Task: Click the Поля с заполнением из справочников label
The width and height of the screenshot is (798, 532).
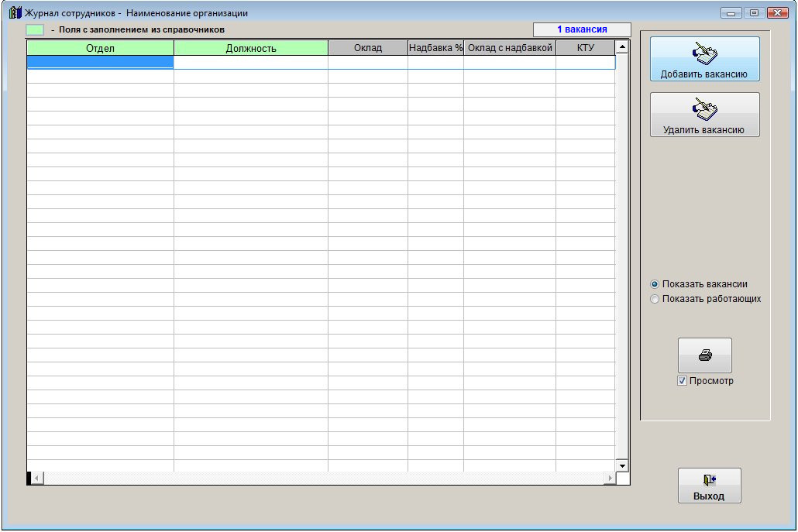Action: pyautogui.click(x=142, y=29)
